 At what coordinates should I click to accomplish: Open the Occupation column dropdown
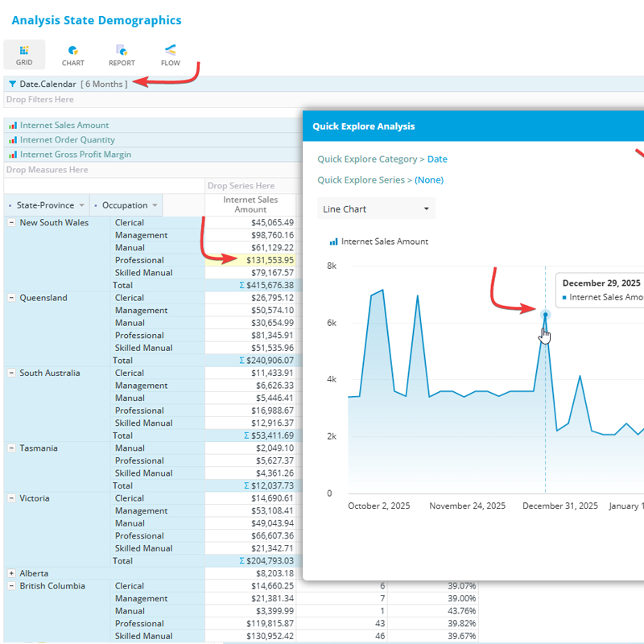pos(155,206)
